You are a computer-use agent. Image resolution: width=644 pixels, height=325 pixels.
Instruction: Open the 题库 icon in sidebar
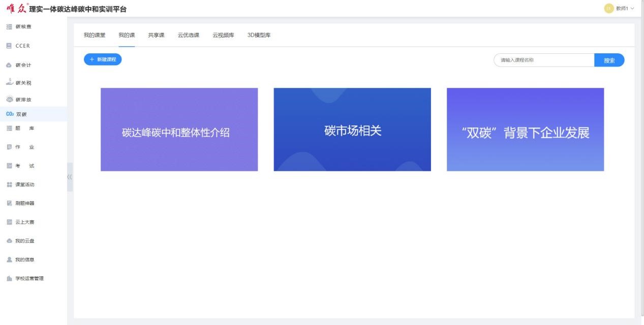point(9,128)
